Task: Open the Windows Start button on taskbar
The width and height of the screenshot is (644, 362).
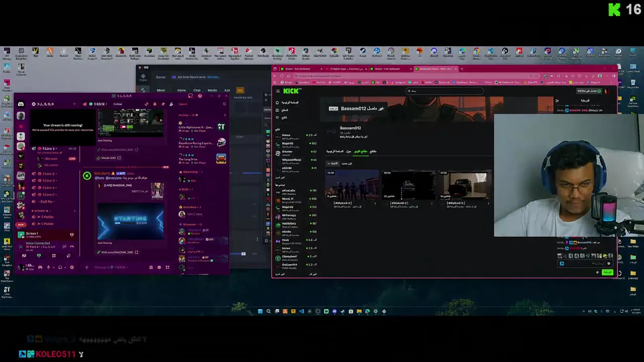Action: coord(260,311)
